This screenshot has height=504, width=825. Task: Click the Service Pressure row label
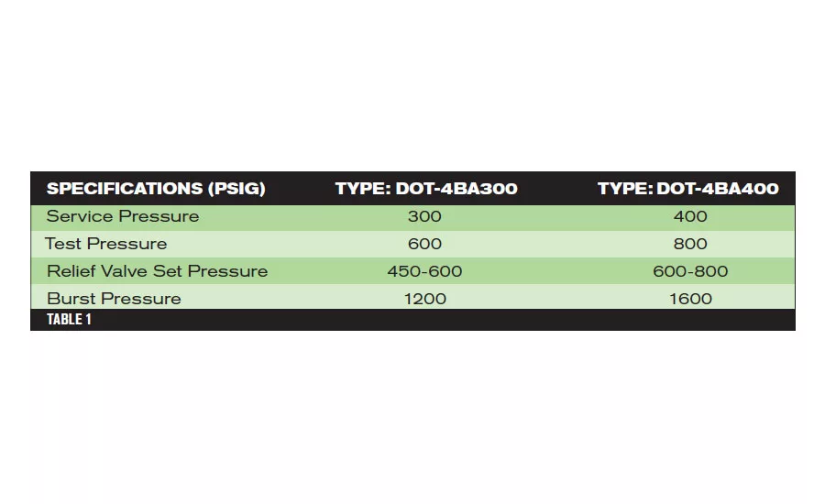123,216
